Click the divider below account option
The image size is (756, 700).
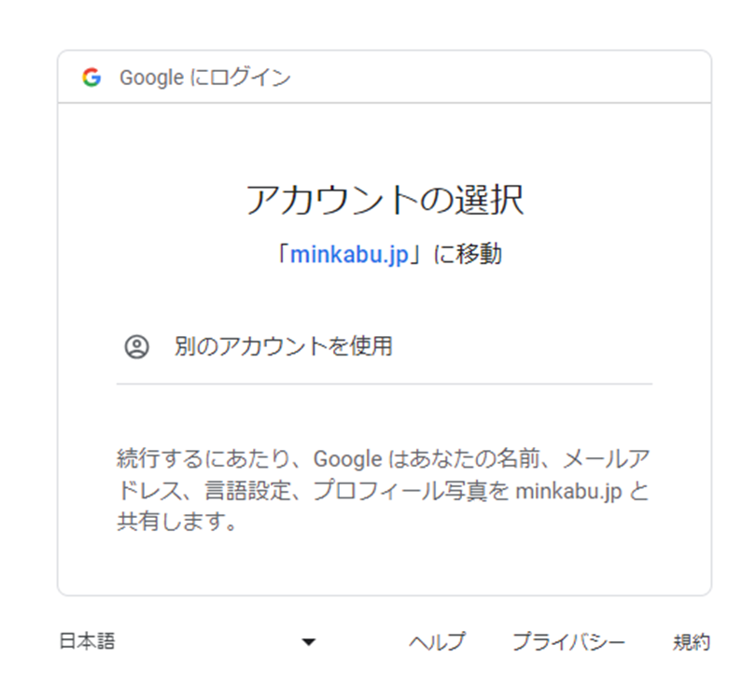tap(385, 385)
